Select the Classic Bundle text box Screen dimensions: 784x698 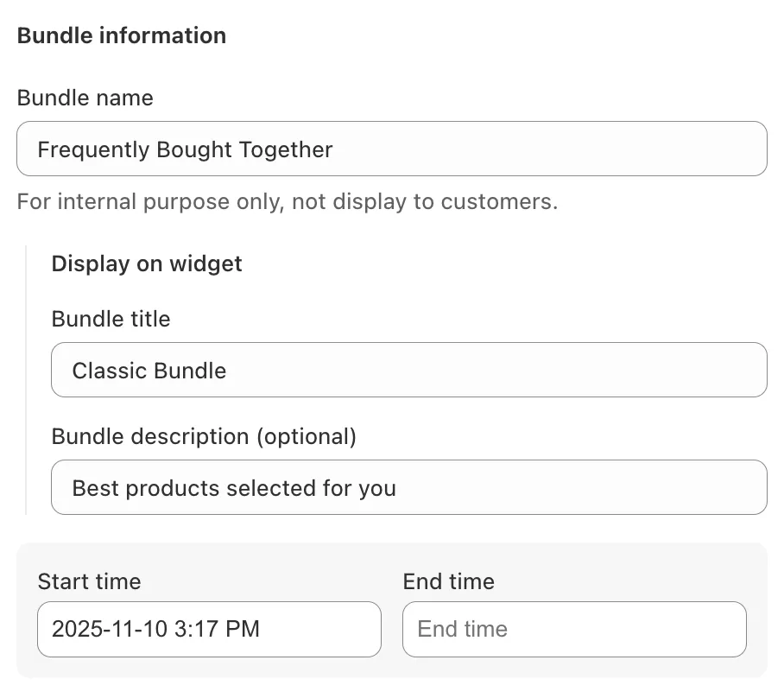point(149,370)
